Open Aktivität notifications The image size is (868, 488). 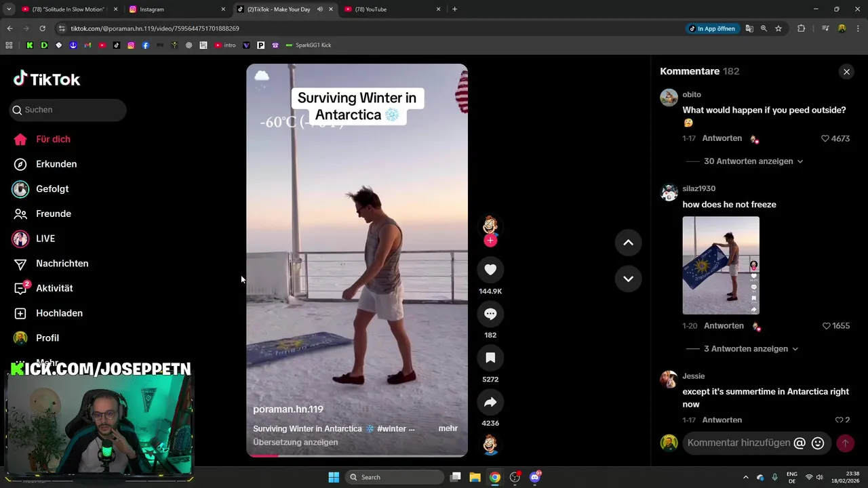click(43, 288)
